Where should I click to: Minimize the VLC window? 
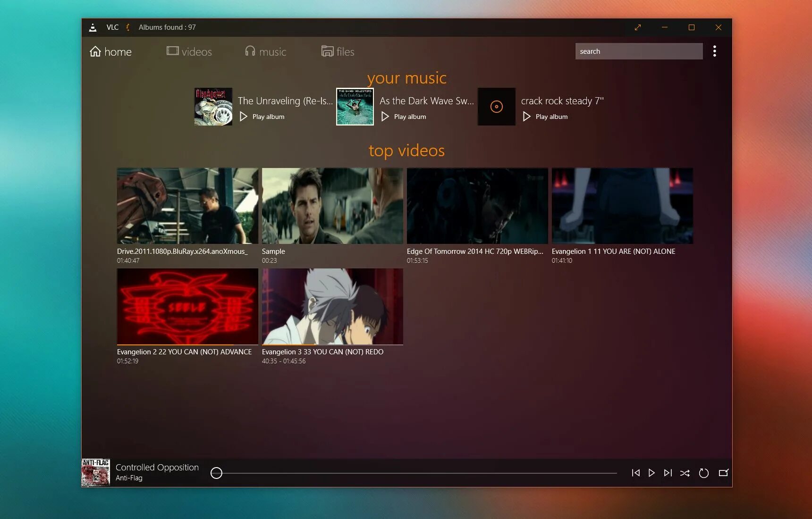(665, 27)
